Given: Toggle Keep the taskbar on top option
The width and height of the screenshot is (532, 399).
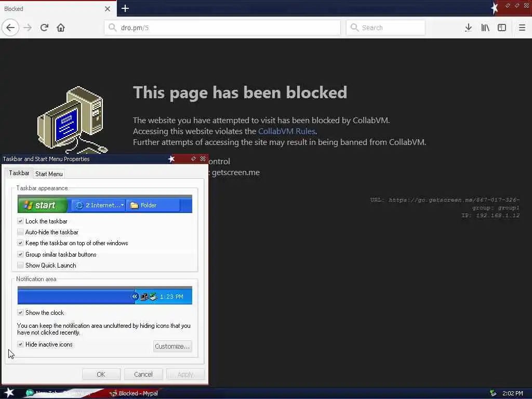Looking at the screenshot, I should coord(20,243).
